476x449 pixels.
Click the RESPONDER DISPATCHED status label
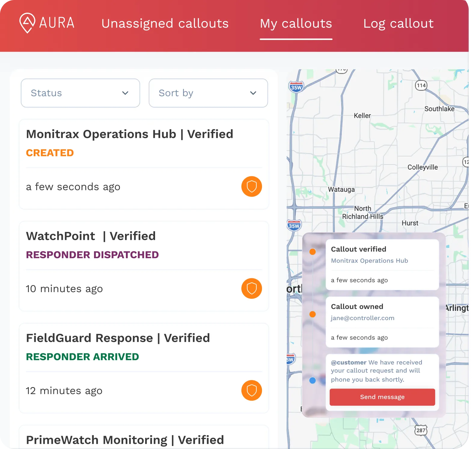point(92,255)
